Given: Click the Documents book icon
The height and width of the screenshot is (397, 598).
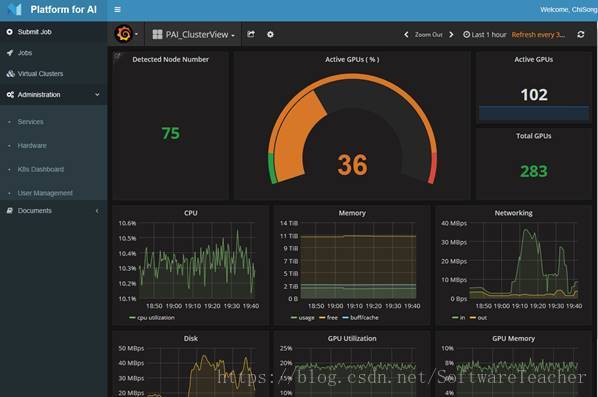Looking at the screenshot, I should 10,211.
